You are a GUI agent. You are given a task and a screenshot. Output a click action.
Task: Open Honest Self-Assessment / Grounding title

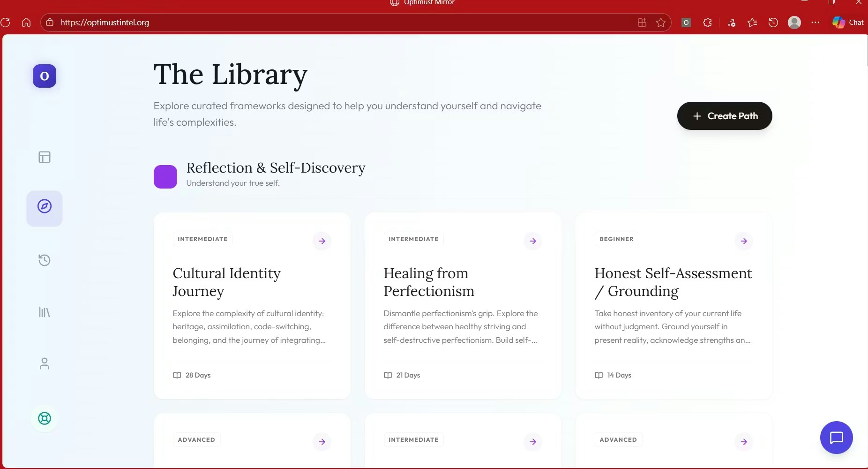[673, 282]
